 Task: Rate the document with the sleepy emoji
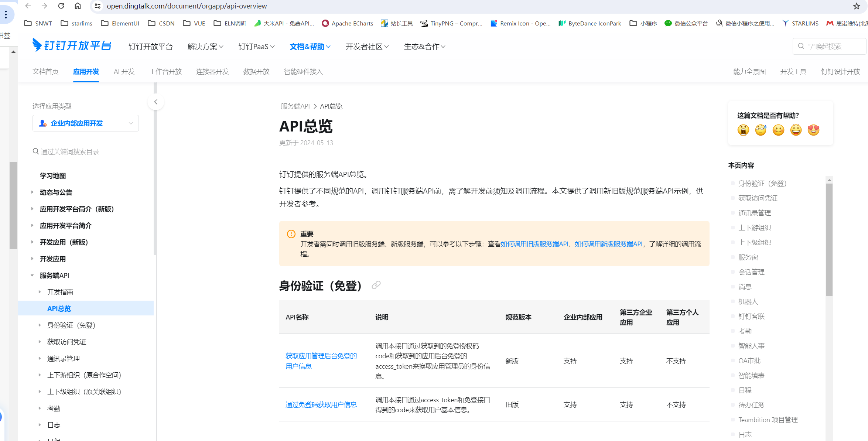coord(761,130)
